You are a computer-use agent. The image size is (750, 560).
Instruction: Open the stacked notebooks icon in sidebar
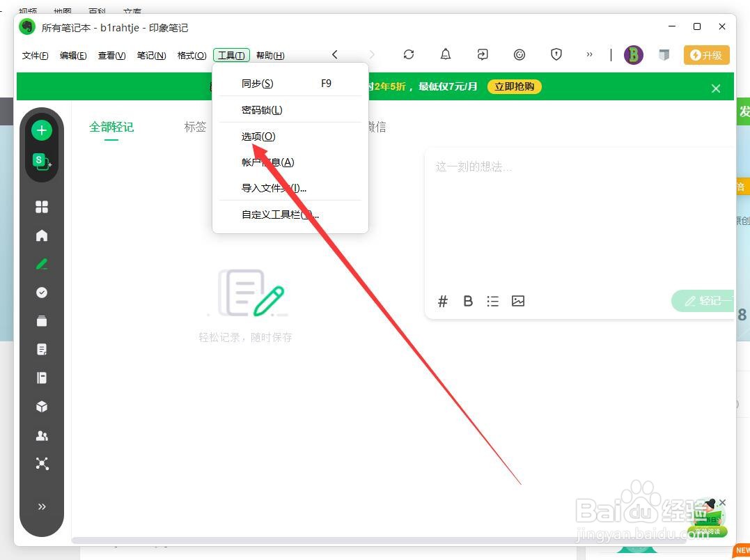42,321
